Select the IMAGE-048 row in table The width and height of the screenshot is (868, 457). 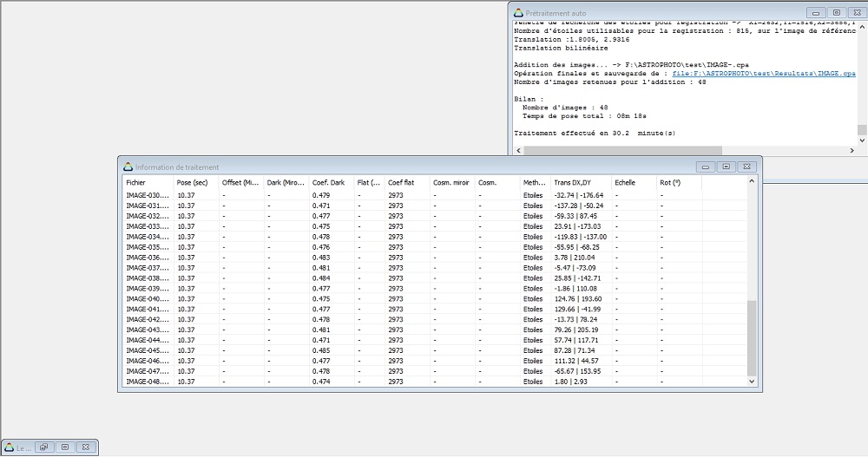pos(146,382)
